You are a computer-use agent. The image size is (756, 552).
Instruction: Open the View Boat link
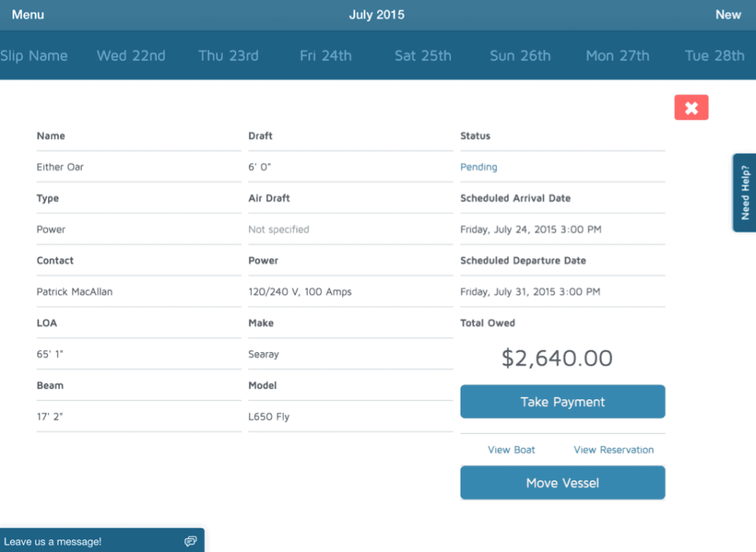click(511, 450)
